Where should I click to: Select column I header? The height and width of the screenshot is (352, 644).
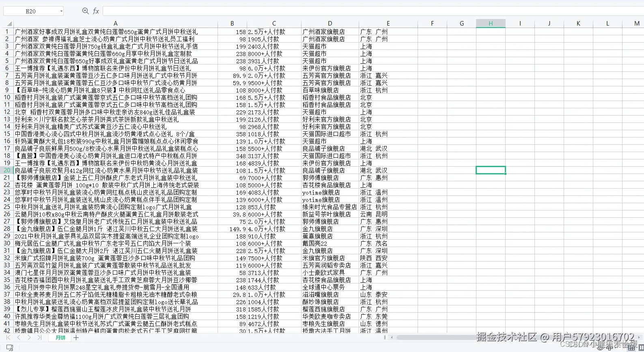pos(520,24)
